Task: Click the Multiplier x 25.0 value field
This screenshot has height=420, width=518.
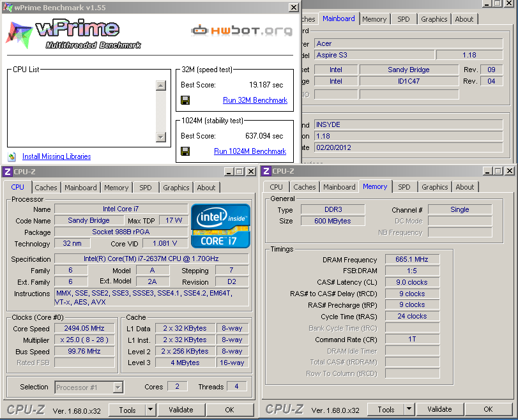Action: [x=84, y=340]
